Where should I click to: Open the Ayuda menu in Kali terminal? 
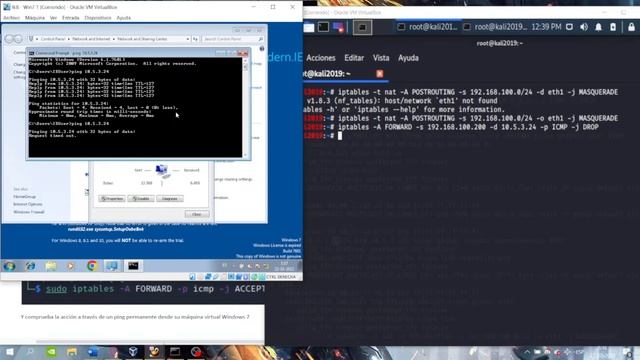408,58
